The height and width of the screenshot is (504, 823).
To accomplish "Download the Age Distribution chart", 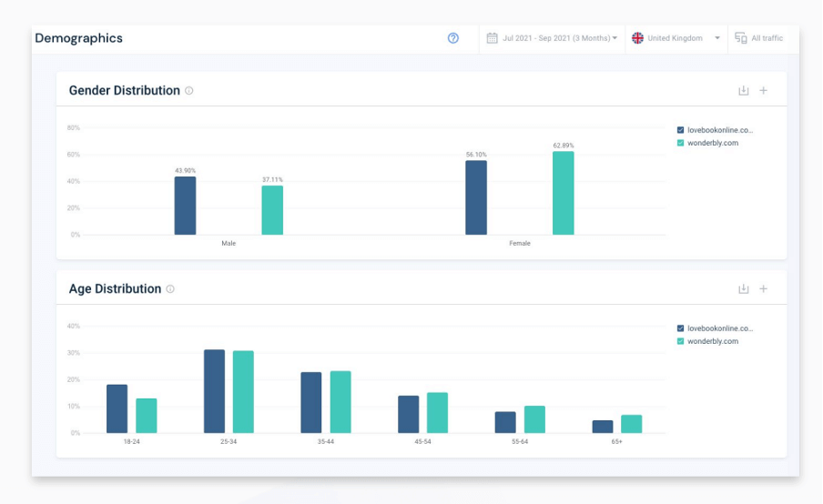I will pos(743,289).
